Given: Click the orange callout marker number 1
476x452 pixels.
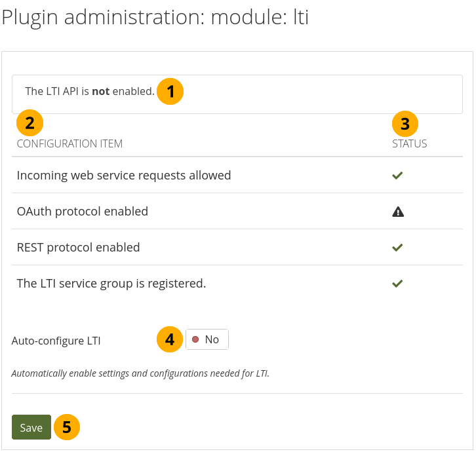Looking at the screenshot, I should click(x=170, y=92).
